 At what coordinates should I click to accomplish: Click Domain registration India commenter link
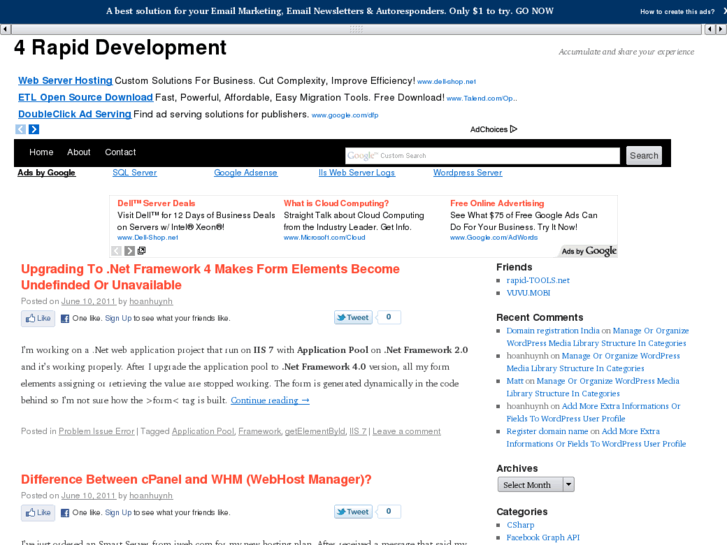click(553, 331)
